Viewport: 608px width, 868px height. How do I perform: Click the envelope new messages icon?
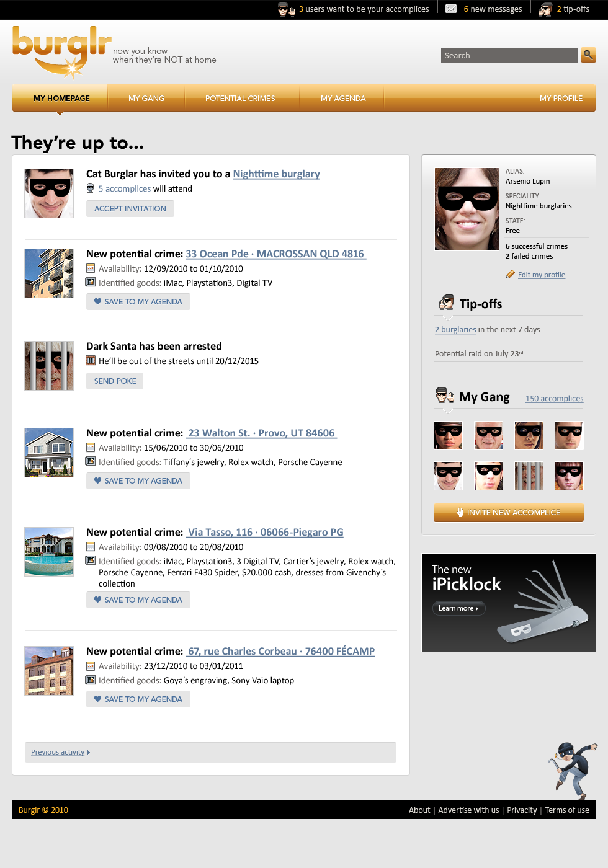[451, 9]
